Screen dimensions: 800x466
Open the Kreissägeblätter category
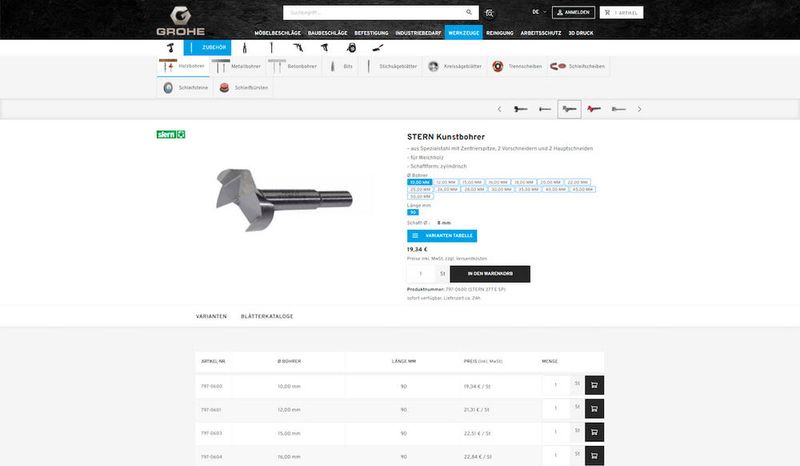(x=451, y=66)
